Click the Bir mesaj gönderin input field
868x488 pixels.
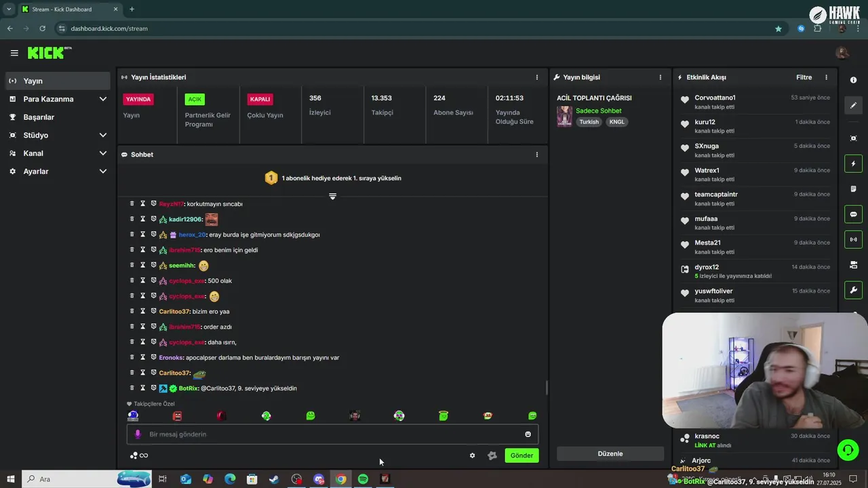pyautogui.click(x=332, y=434)
